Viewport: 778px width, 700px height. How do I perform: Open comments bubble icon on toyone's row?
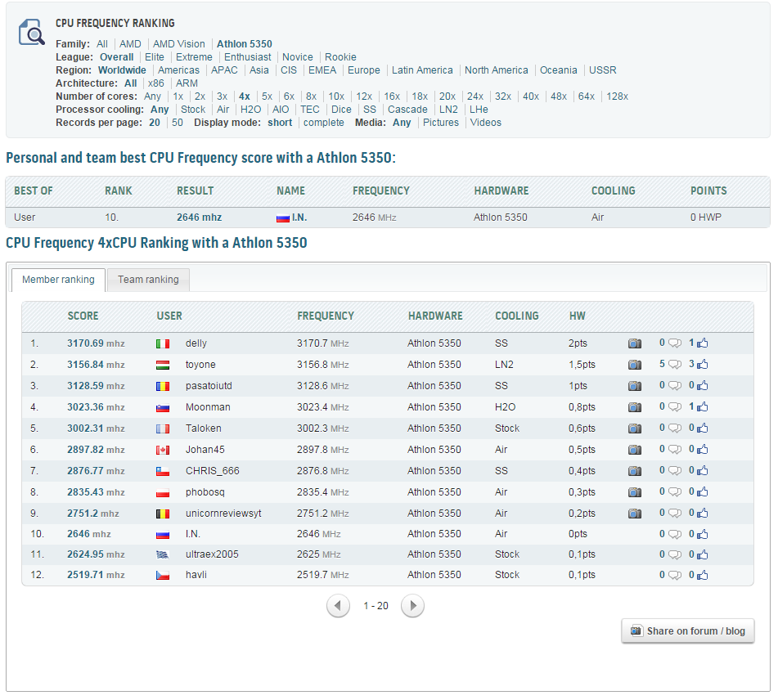674,365
